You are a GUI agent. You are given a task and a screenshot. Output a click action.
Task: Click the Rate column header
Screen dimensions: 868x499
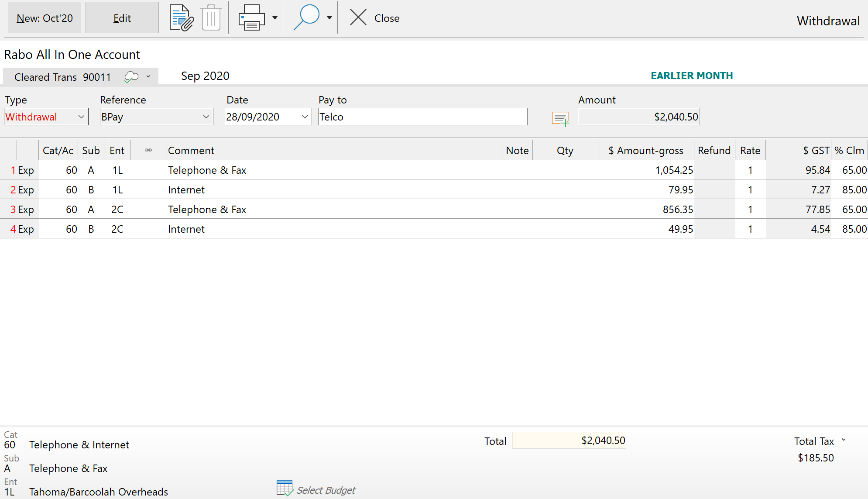(x=750, y=150)
